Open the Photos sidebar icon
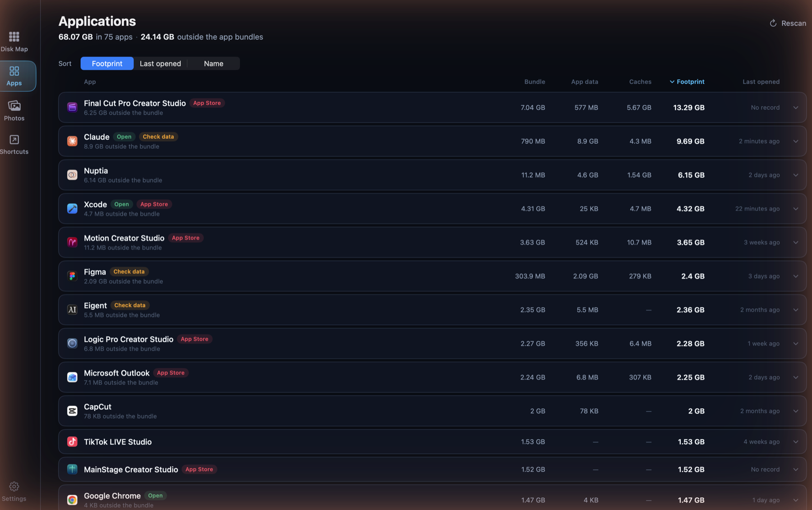 [14, 106]
